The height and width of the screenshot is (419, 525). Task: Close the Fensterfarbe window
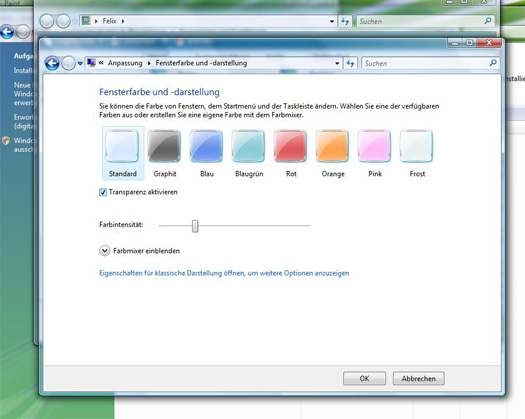tap(489, 43)
